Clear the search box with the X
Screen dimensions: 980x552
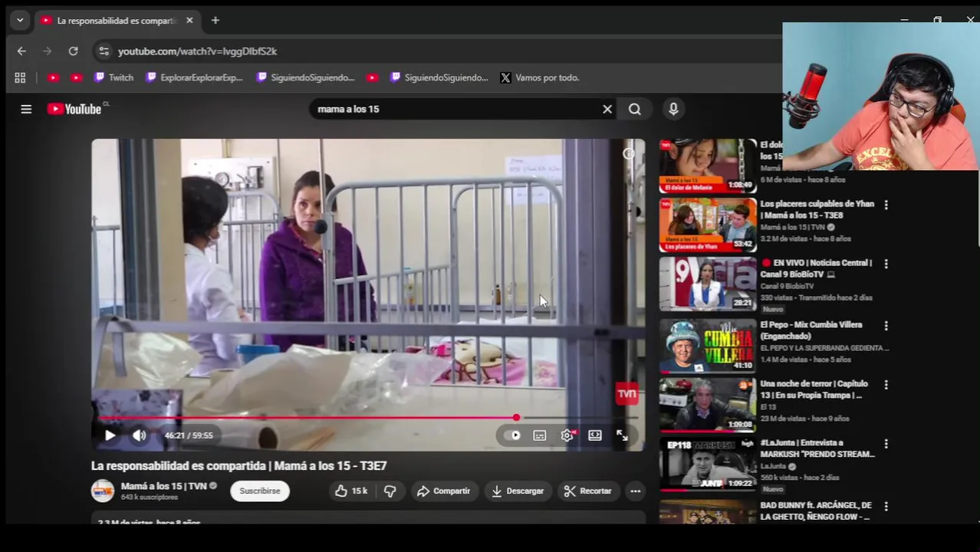(x=607, y=109)
